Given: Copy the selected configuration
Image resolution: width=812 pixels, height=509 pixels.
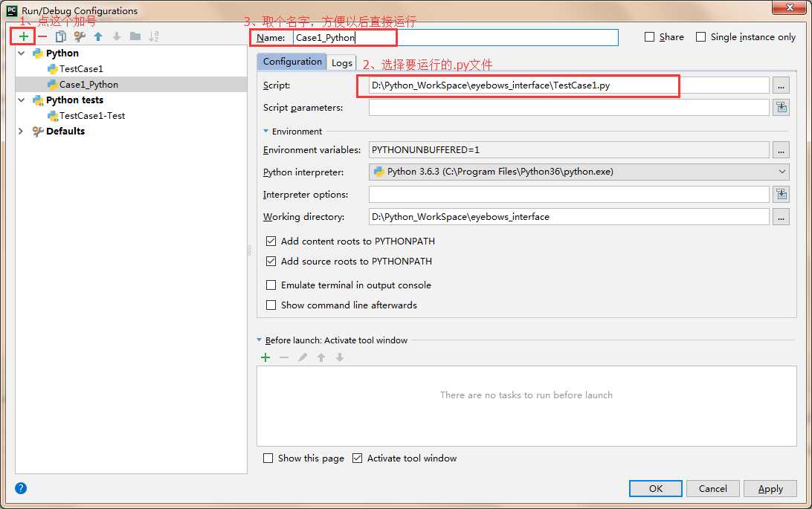Looking at the screenshot, I should click(60, 36).
